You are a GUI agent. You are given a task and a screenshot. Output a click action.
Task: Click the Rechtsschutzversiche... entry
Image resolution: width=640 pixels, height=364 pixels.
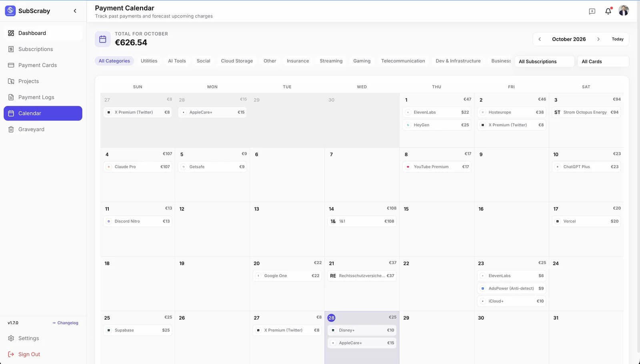[362, 276]
